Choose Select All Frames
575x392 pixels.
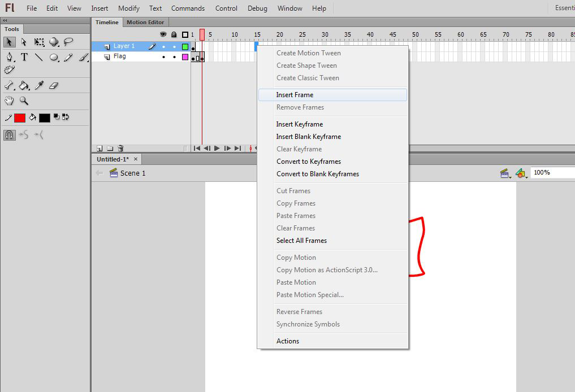tap(332, 241)
